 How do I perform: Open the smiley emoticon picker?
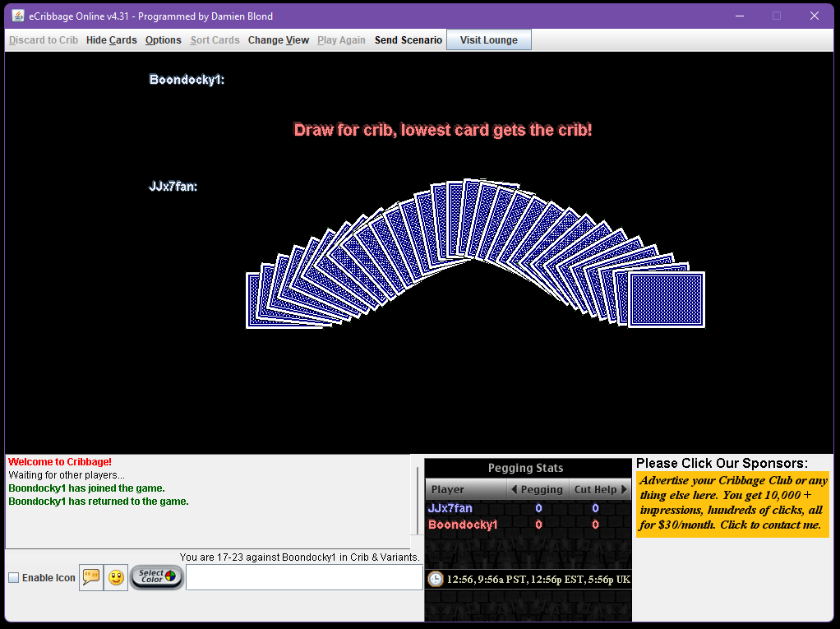click(x=117, y=577)
